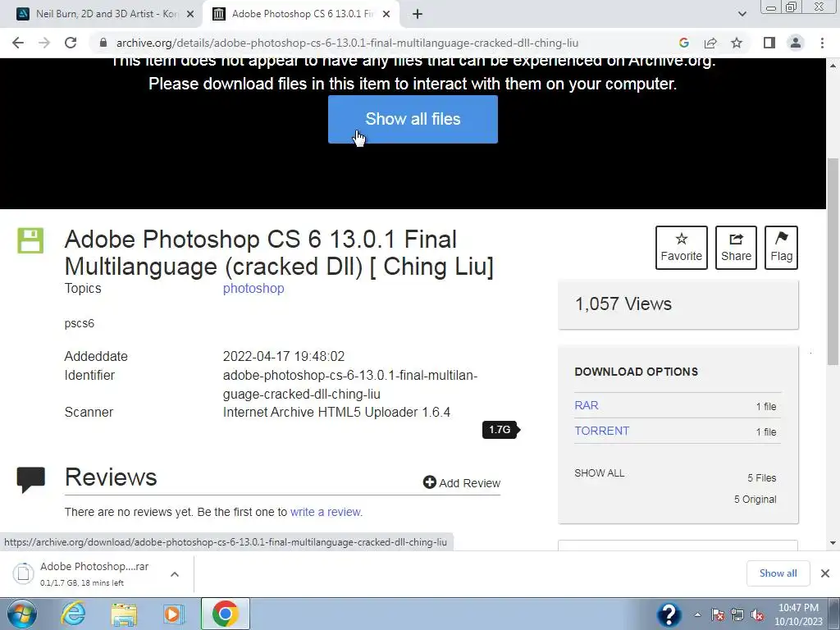Close the downloads bar
Screen dimensions: 840x630
(x=825, y=573)
